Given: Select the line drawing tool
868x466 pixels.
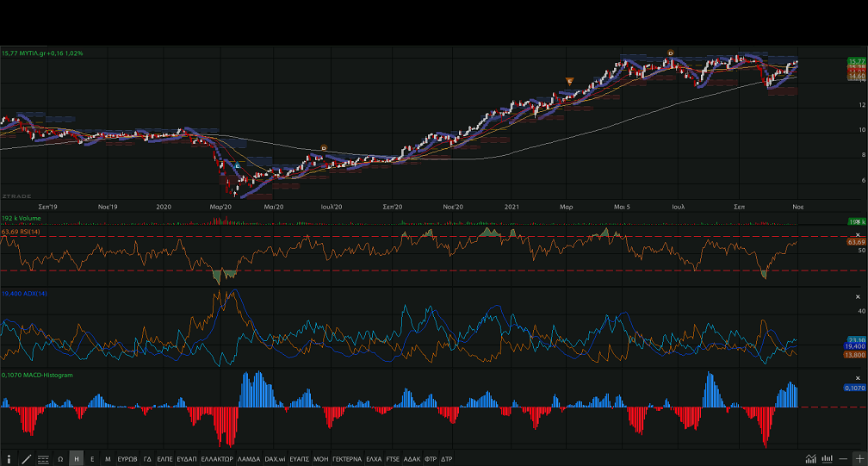Looking at the screenshot, I should point(26,459).
